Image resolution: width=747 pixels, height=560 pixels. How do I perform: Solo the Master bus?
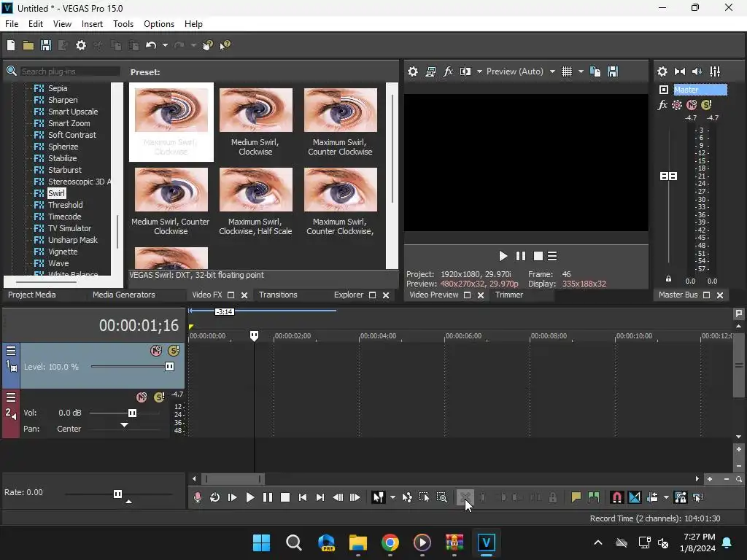click(706, 105)
